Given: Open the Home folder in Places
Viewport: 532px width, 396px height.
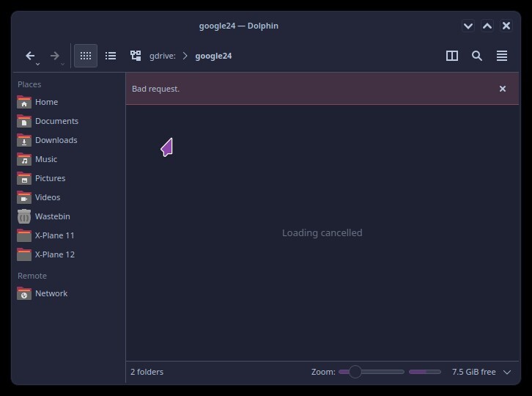Looking at the screenshot, I should coord(46,102).
